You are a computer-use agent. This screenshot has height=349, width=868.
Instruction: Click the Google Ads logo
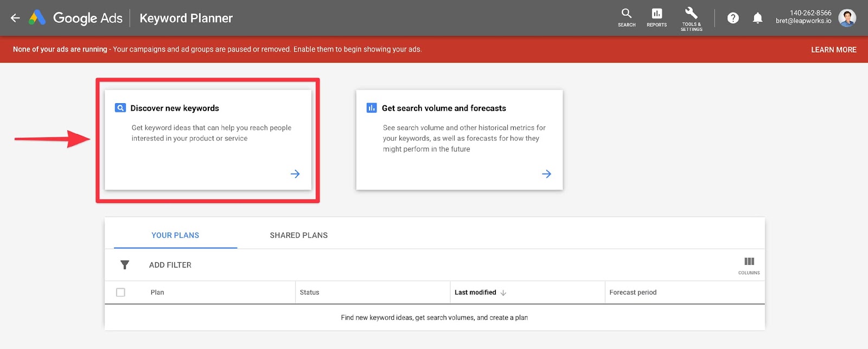click(76, 18)
